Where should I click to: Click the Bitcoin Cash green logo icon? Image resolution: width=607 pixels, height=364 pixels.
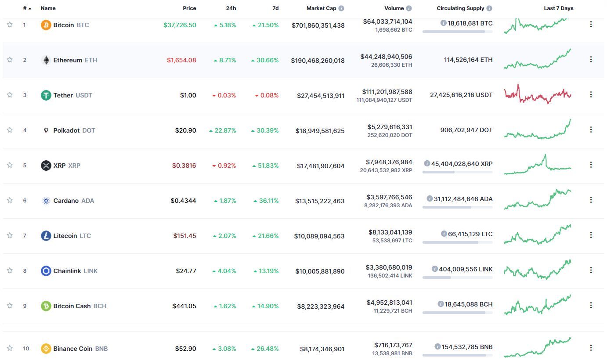[x=46, y=306]
